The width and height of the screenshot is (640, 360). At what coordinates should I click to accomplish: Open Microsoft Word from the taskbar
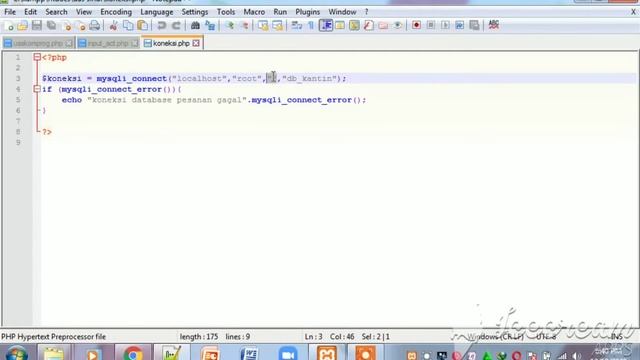point(249,353)
